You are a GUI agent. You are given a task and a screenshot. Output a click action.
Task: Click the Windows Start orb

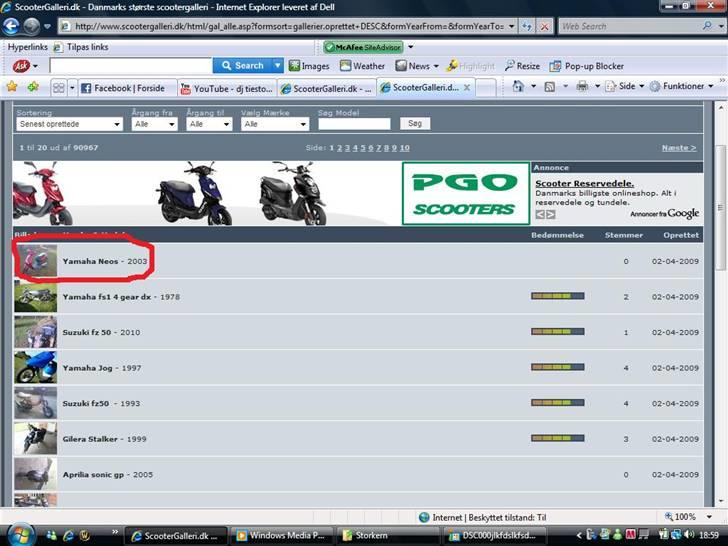coord(22,534)
